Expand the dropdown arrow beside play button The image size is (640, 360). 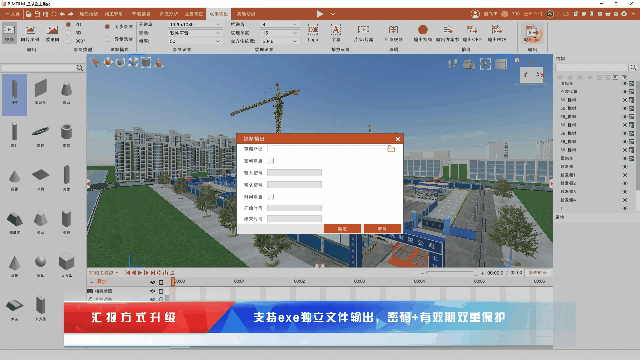[x=333, y=14]
